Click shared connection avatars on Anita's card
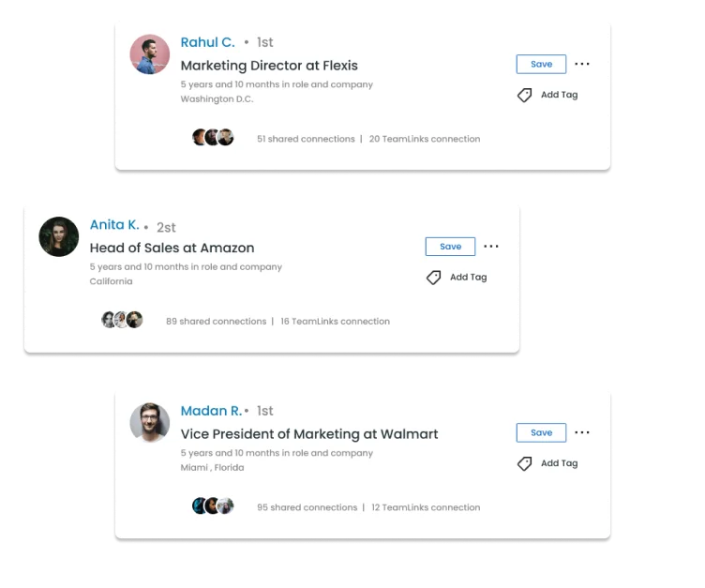Image resolution: width=705 pixels, height=588 pixels. (122, 320)
